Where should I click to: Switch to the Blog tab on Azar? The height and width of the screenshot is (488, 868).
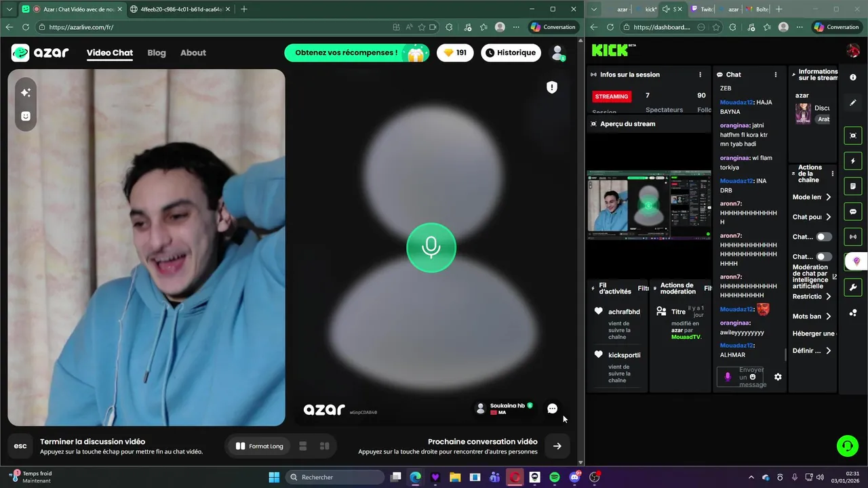pyautogui.click(x=157, y=53)
